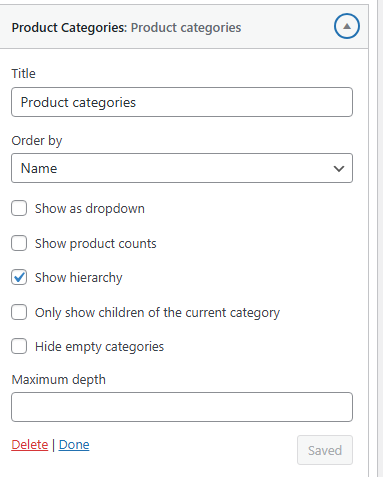Click the Done link
This screenshot has width=383, height=477.
74,445
